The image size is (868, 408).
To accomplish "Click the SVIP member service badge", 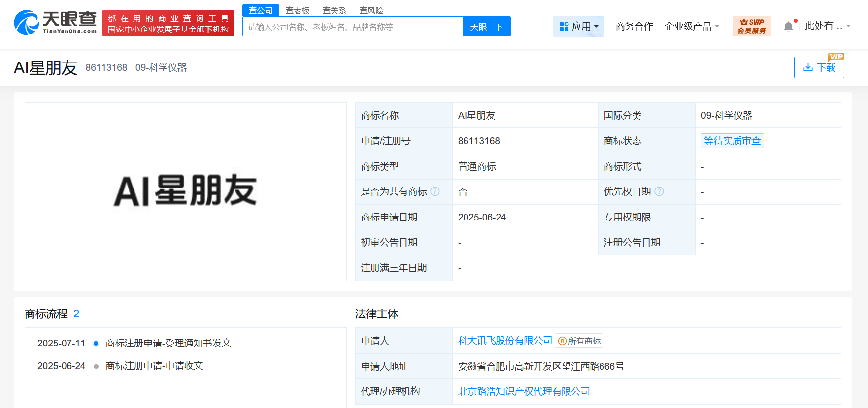I will 751,26.
